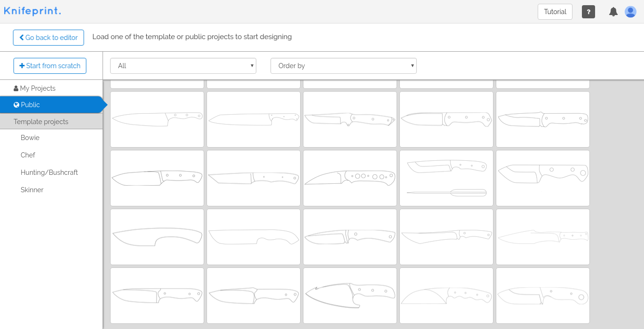This screenshot has height=329, width=644.
Task: Open first thumbnail in third full row
Action: coord(157,237)
